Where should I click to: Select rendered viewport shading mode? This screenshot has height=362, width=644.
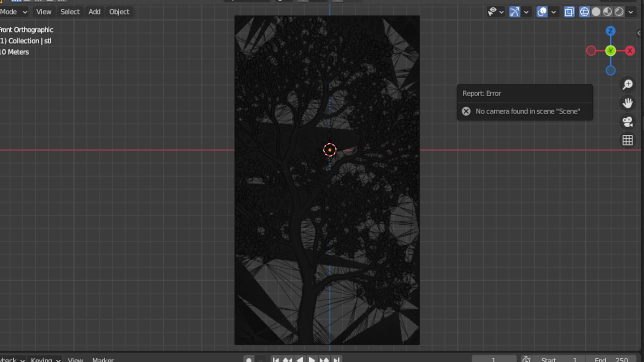click(x=619, y=12)
